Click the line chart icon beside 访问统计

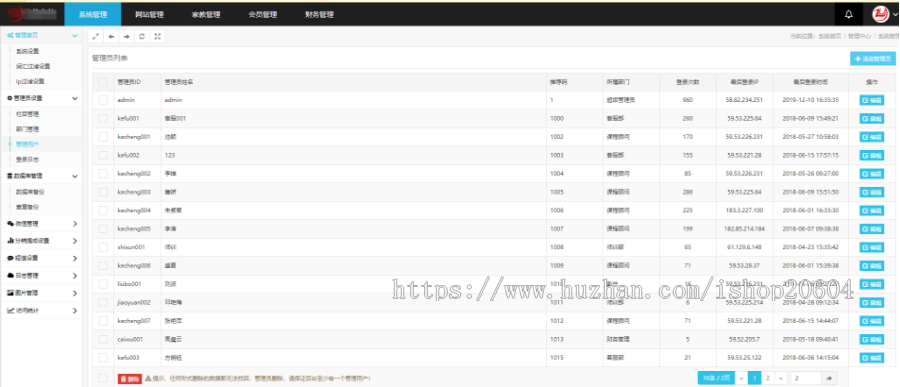click(x=10, y=311)
